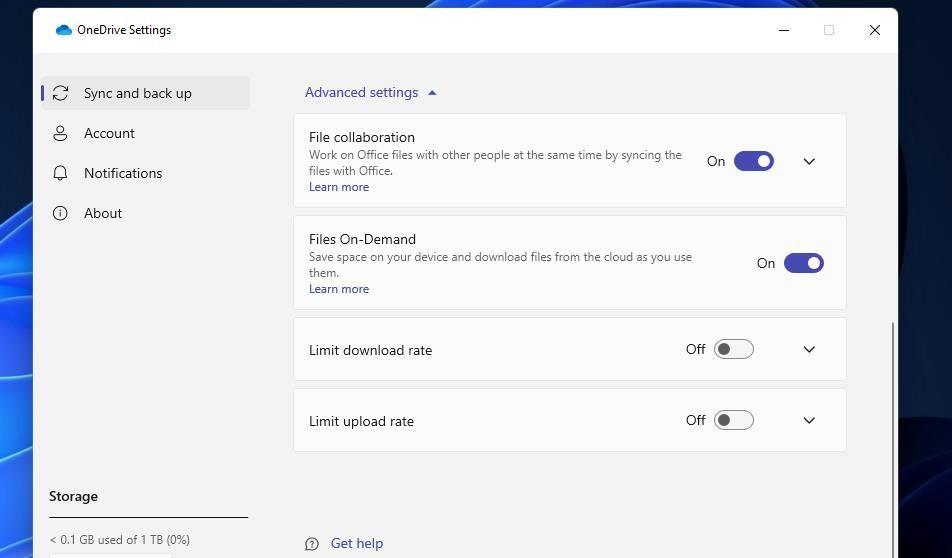Image resolution: width=952 pixels, height=558 pixels.
Task: Close the OneDrive Settings window
Action: click(874, 30)
